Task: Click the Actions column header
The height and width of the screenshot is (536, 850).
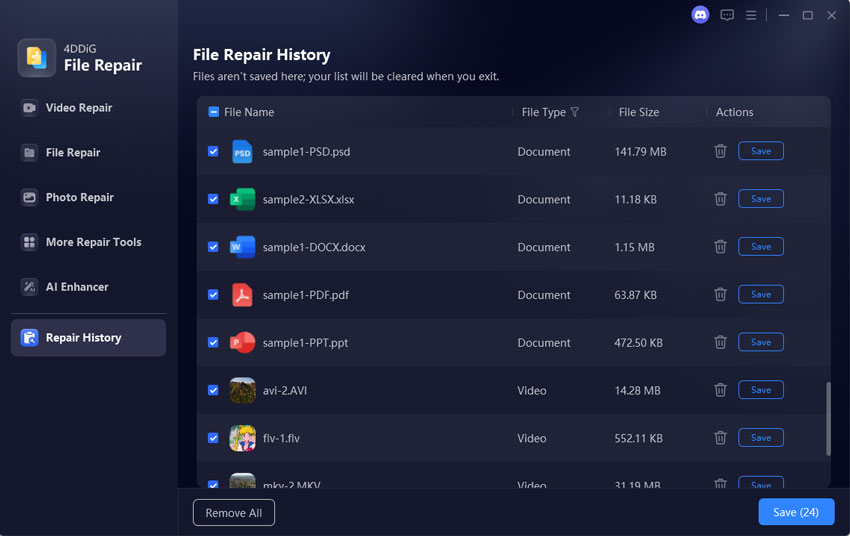Action: click(734, 112)
